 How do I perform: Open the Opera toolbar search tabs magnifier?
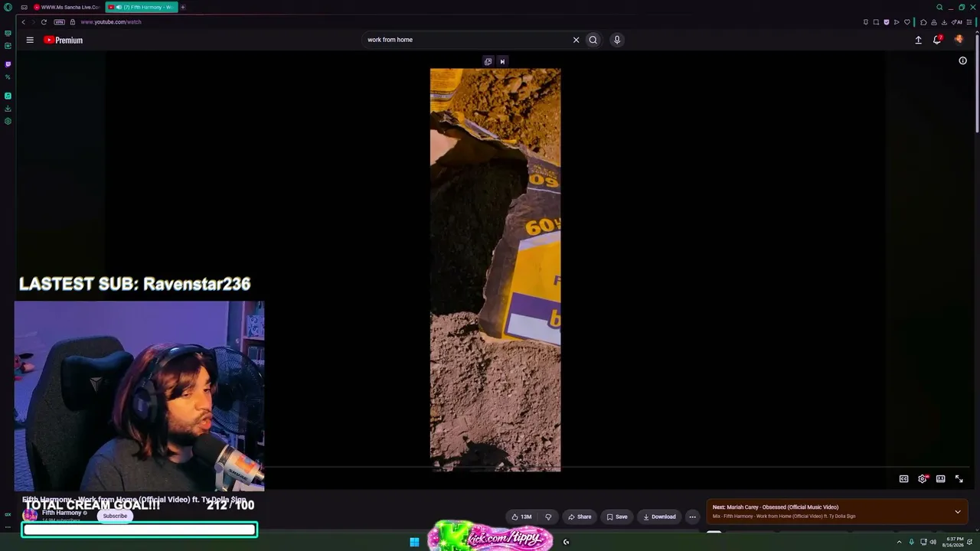(939, 7)
